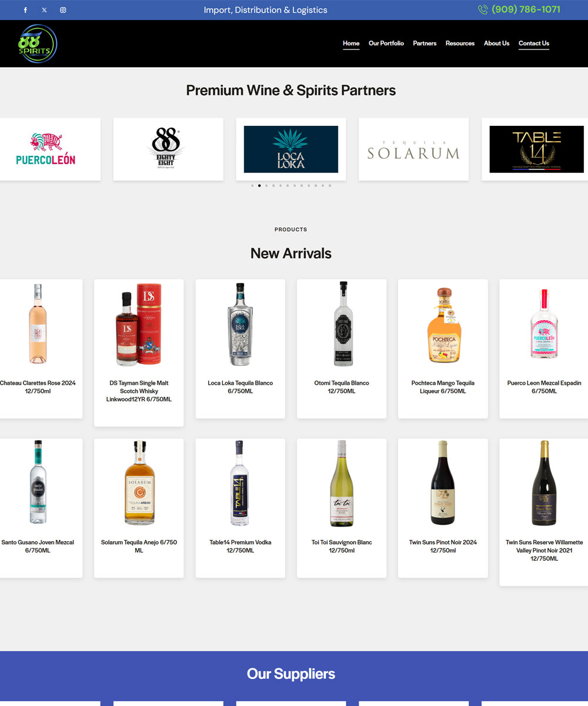Open the Our Portfolio menu
This screenshot has width=588, height=706.
(x=386, y=44)
